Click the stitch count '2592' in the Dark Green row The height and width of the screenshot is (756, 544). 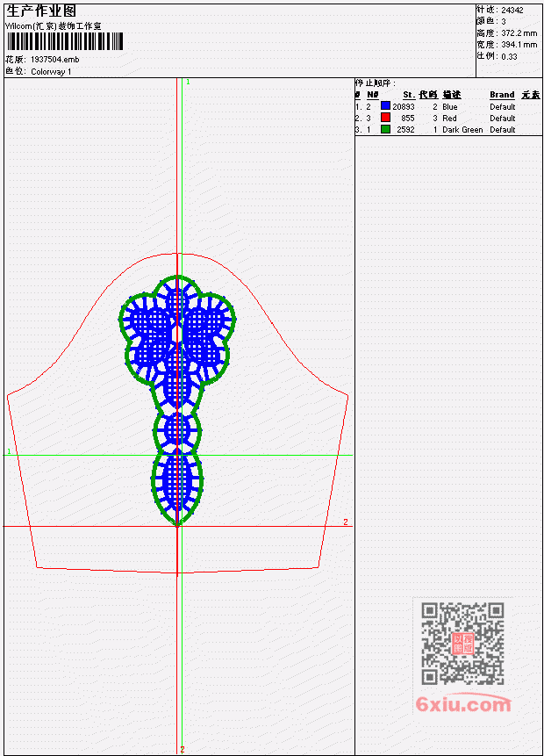(x=405, y=130)
